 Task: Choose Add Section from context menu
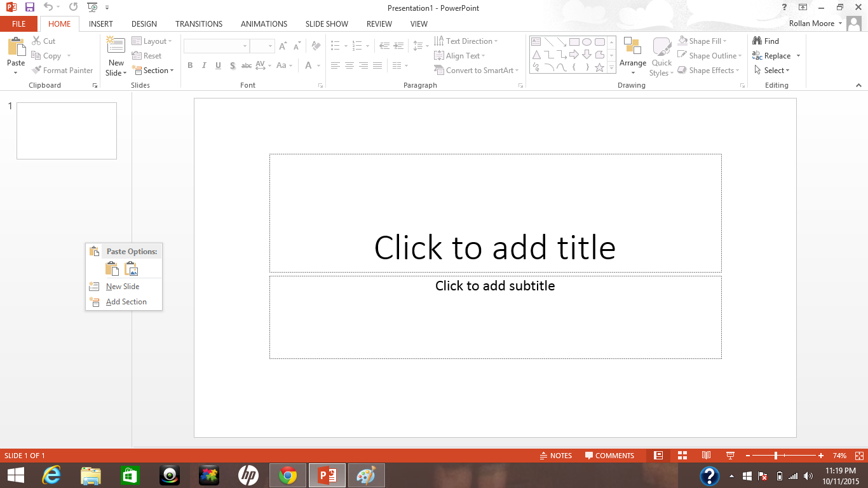coord(124,302)
